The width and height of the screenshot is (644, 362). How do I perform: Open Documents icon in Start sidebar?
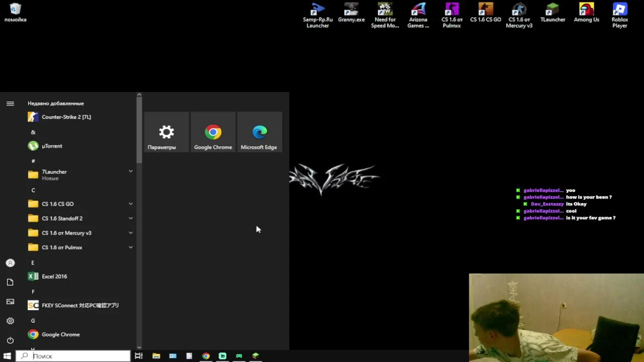pos(10,282)
